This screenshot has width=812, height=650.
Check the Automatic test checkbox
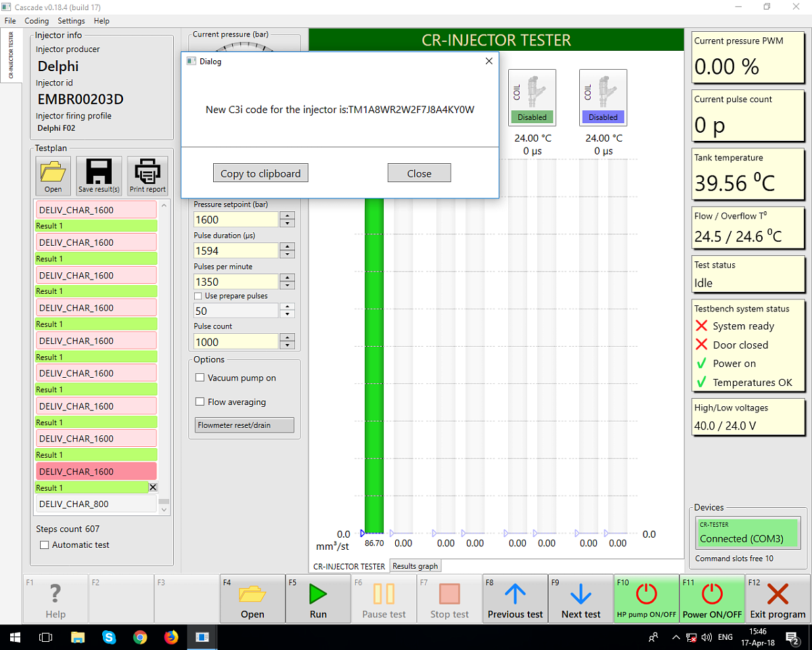pyautogui.click(x=45, y=544)
